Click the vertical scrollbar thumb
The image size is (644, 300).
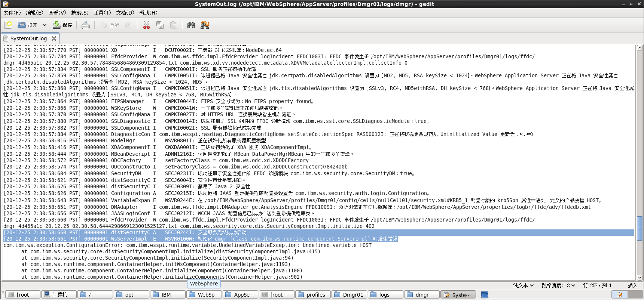(640, 228)
